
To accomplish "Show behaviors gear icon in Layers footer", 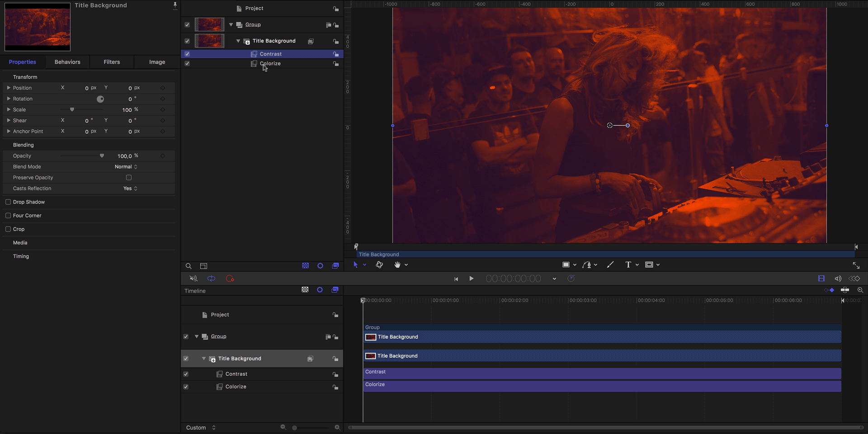I will [x=320, y=266].
